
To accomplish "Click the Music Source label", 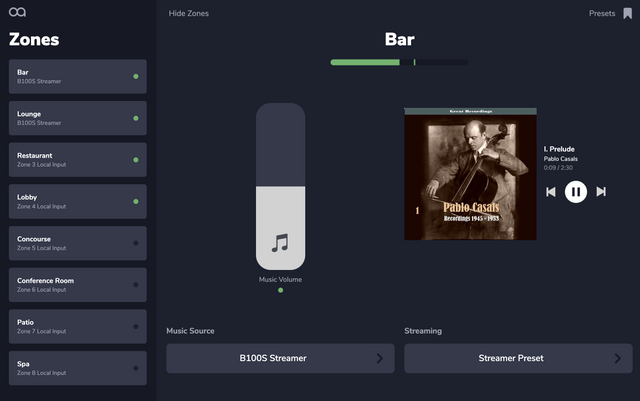I will pos(190,331).
